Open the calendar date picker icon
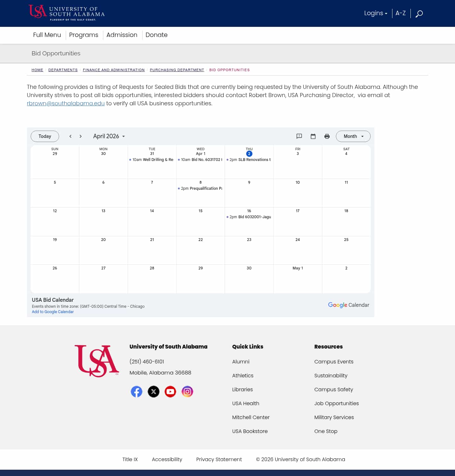This screenshot has width=455, height=476. (x=313, y=136)
